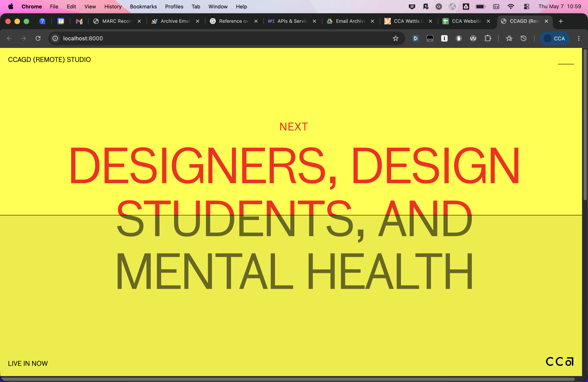Image resolution: width=588 pixels, height=382 pixels.
Task: Open the white I extension icon
Action: pos(444,39)
